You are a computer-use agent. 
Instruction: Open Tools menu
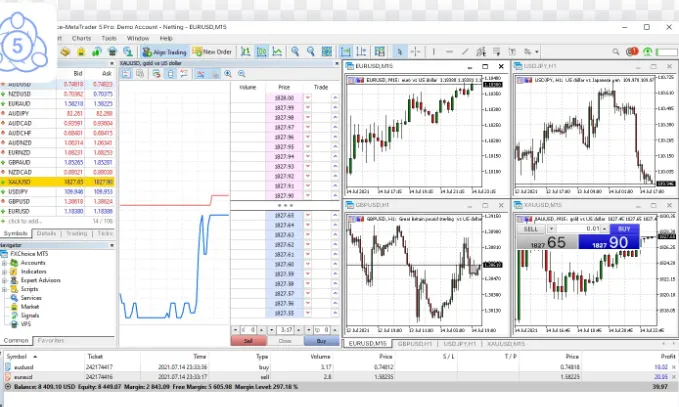coord(109,38)
